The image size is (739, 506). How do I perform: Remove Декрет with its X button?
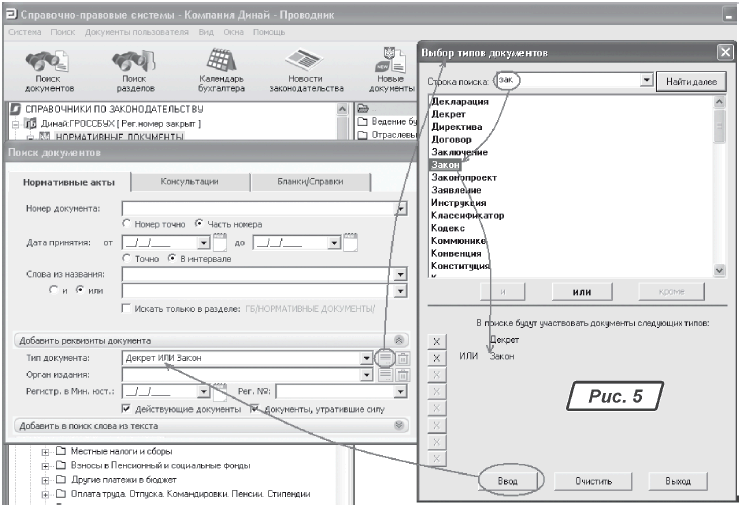tap(435, 342)
